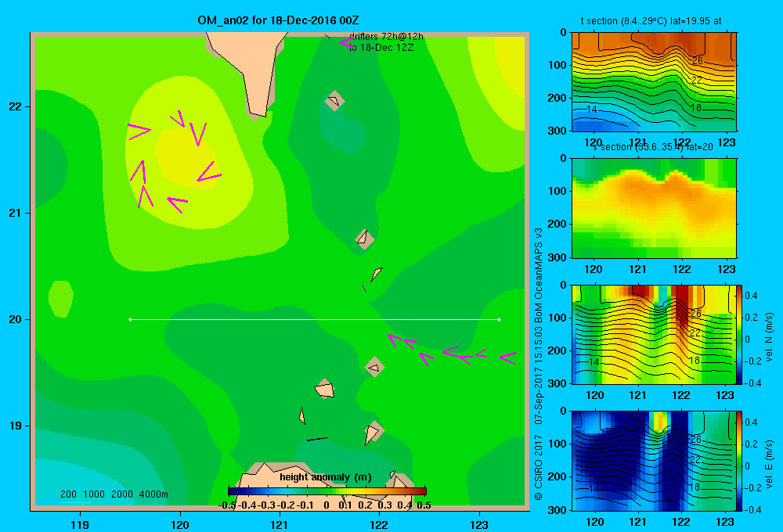Click the 'vel. N (m/s)' color scale bar

click(x=740, y=334)
